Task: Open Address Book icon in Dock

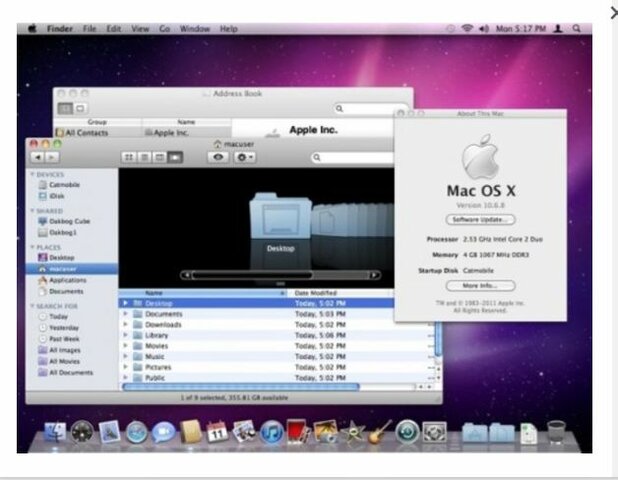Action: pos(191,432)
